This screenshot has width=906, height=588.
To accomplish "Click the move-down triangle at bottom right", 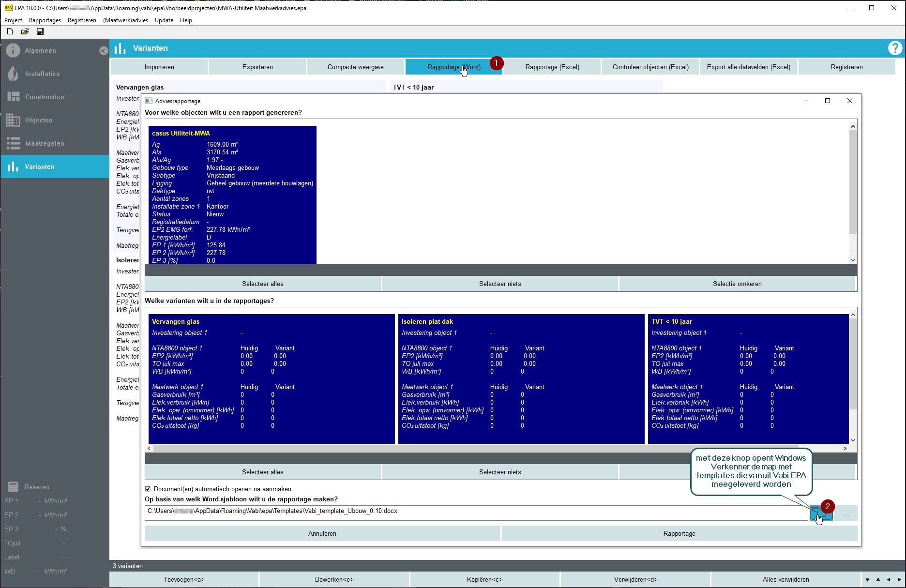I will coord(867,579).
